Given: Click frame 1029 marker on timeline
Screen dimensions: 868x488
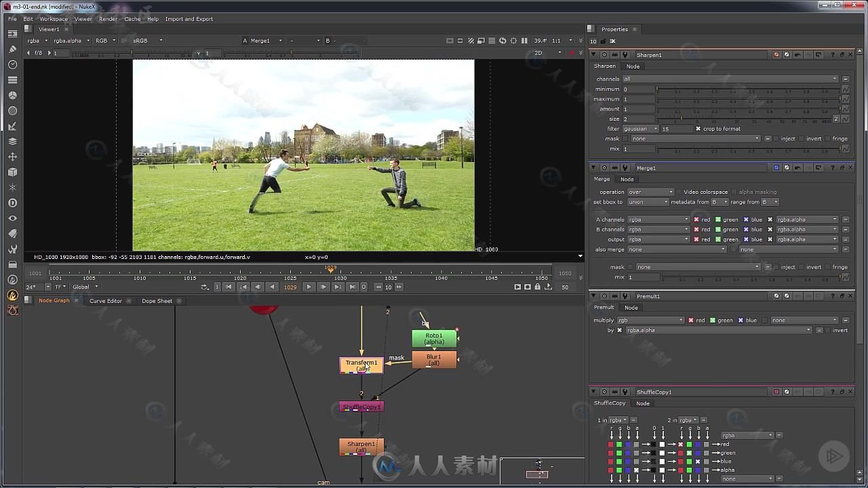Looking at the screenshot, I should 331,270.
